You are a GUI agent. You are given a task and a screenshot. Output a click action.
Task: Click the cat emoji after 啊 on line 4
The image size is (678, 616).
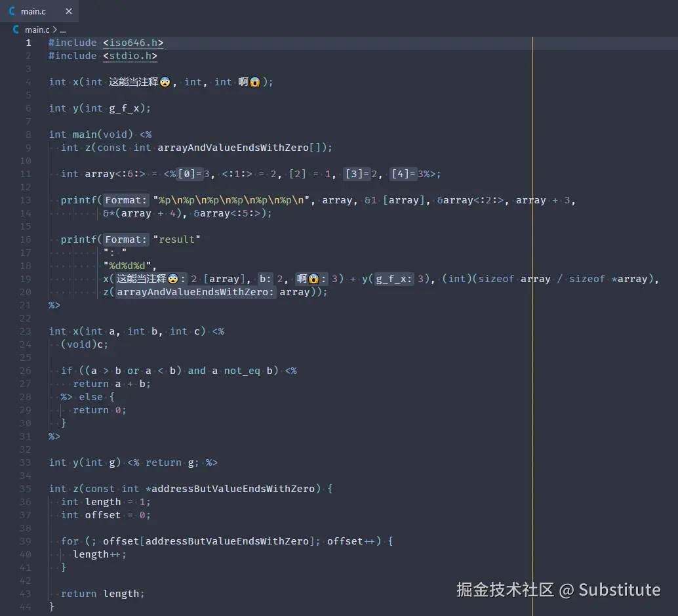[x=255, y=81]
